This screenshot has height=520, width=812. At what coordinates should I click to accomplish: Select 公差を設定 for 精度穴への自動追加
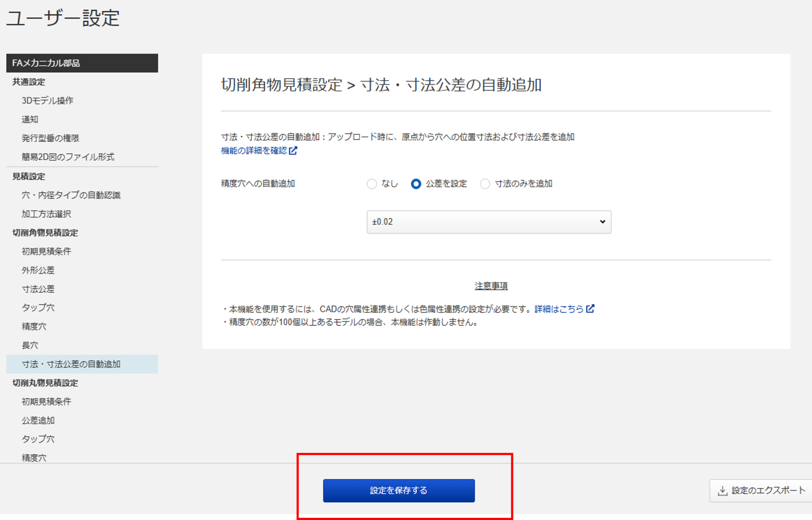tap(416, 184)
